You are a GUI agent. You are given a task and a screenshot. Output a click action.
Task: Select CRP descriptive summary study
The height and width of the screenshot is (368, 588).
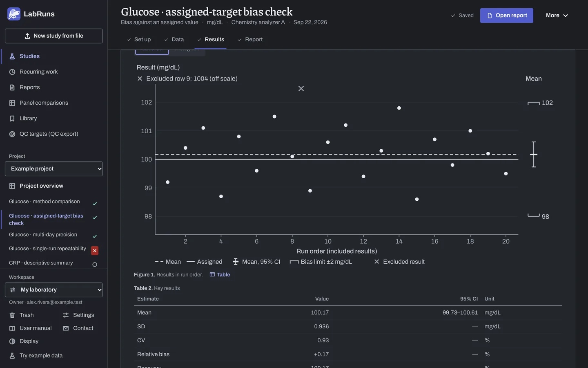[x=41, y=263]
